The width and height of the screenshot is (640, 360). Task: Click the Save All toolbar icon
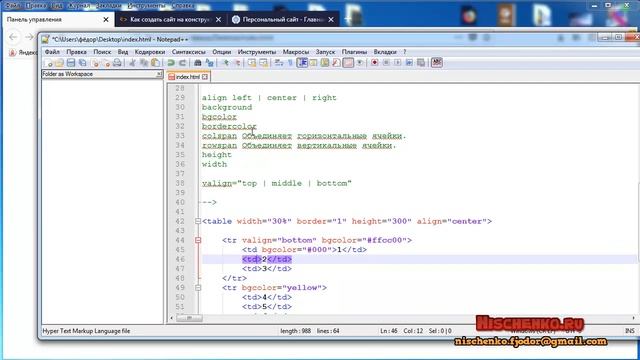coord(82,63)
